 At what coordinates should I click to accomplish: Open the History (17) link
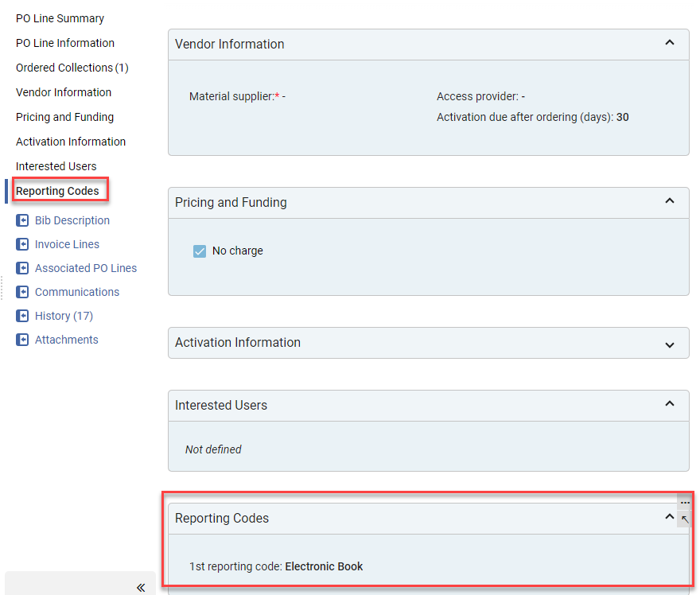(64, 316)
